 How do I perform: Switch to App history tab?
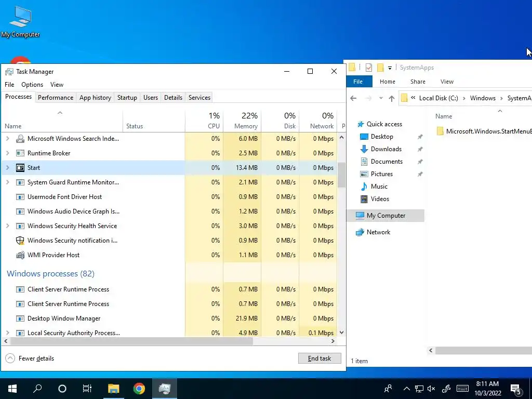(x=96, y=97)
